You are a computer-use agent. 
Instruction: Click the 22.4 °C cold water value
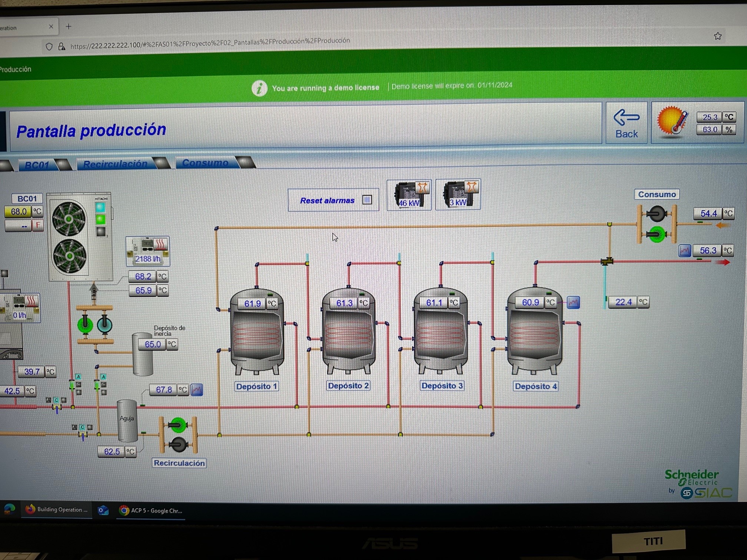click(623, 302)
